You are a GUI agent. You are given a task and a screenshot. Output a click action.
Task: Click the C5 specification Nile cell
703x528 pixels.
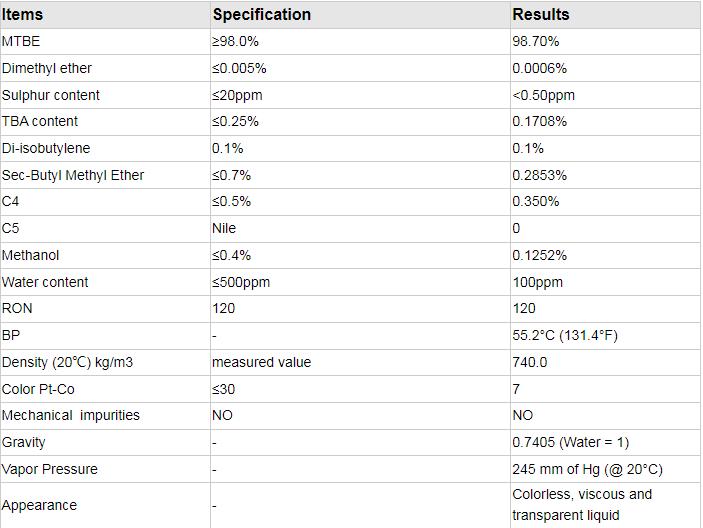coord(224,228)
